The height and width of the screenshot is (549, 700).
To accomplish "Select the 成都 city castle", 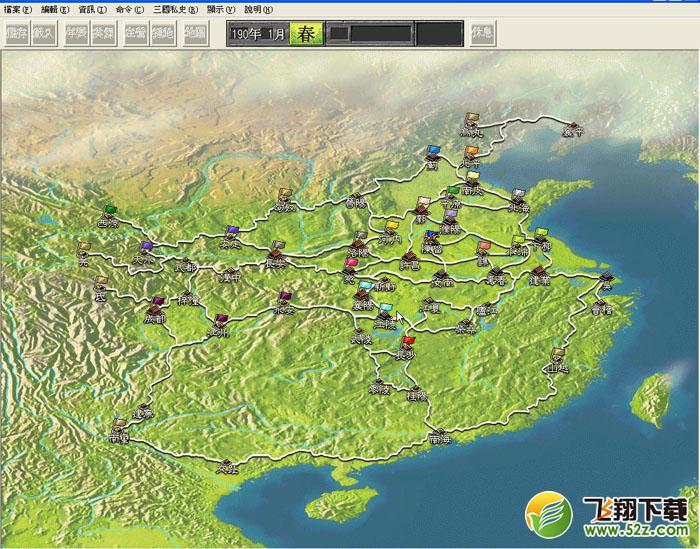I will (155, 311).
